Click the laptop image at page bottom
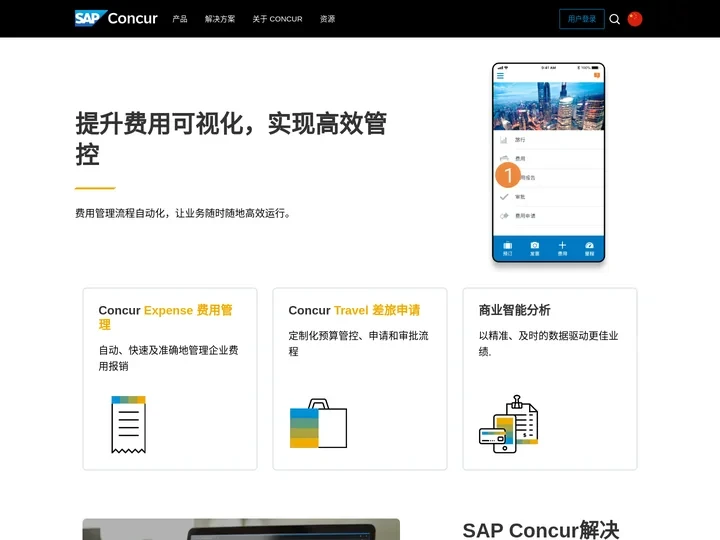The width and height of the screenshot is (720, 540). pyautogui.click(x=241, y=529)
